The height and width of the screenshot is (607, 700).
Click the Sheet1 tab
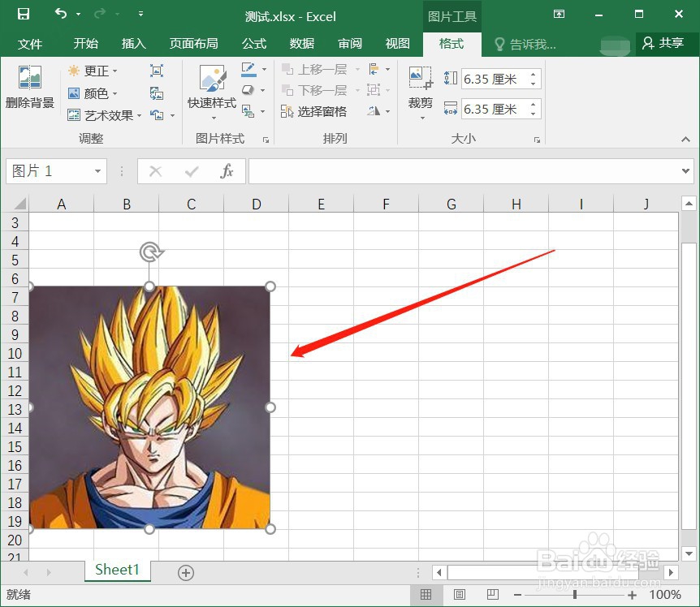118,570
